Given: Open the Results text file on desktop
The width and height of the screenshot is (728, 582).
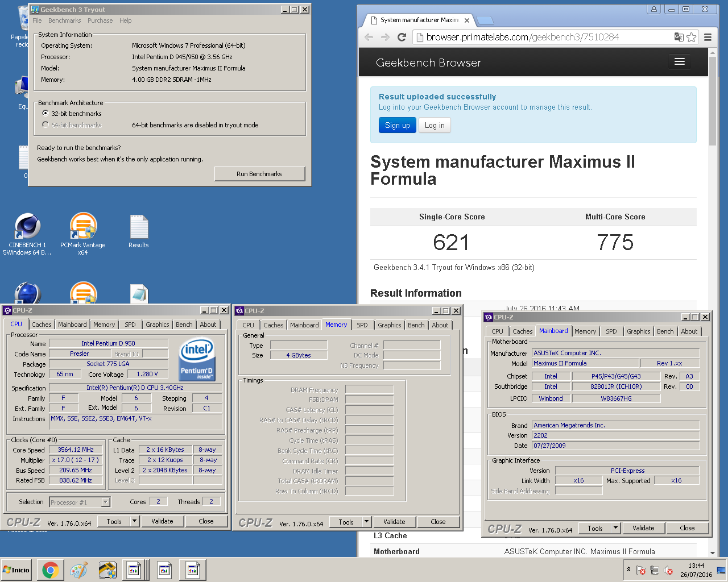Looking at the screenshot, I should (x=138, y=231).
